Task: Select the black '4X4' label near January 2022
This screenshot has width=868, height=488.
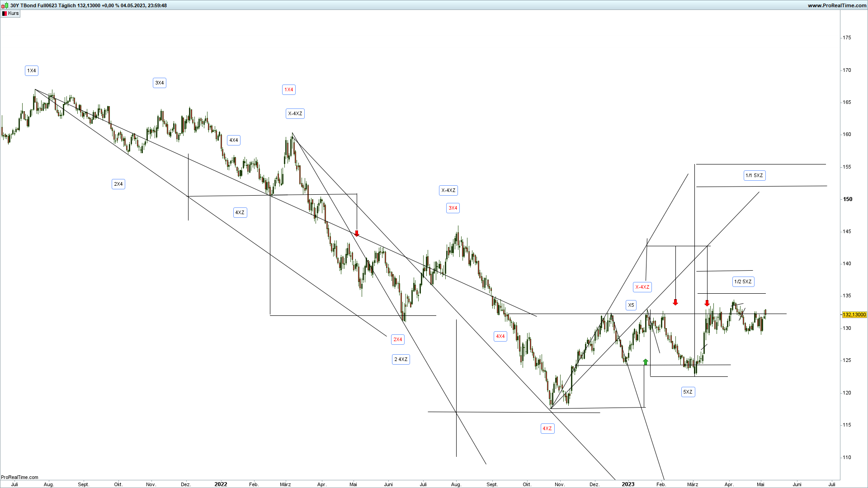Action: click(x=233, y=140)
